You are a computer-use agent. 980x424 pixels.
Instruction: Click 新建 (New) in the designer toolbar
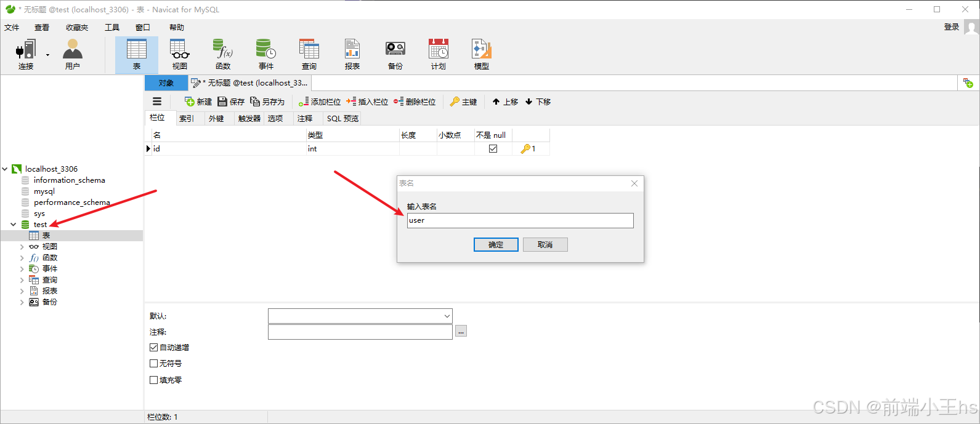[198, 102]
